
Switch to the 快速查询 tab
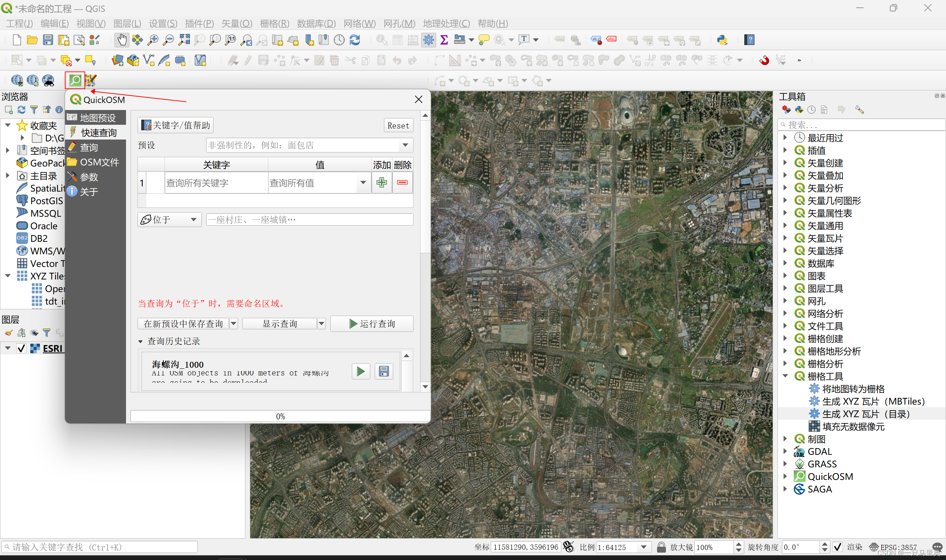(98, 133)
